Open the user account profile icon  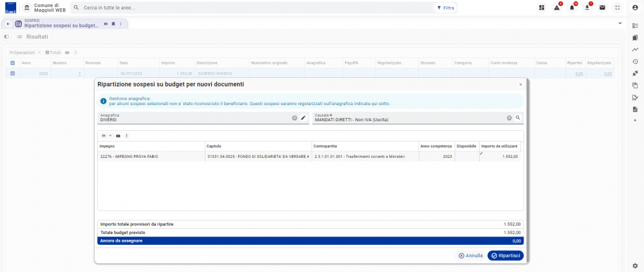click(635, 8)
